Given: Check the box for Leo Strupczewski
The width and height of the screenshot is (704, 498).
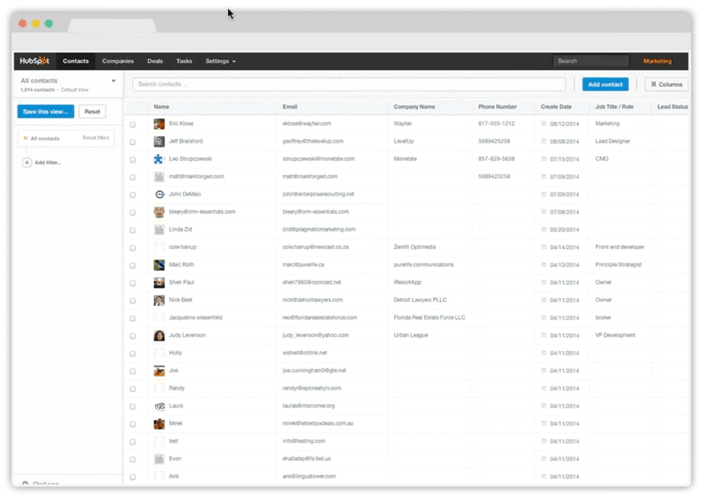Looking at the screenshot, I should (x=132, y=160).
